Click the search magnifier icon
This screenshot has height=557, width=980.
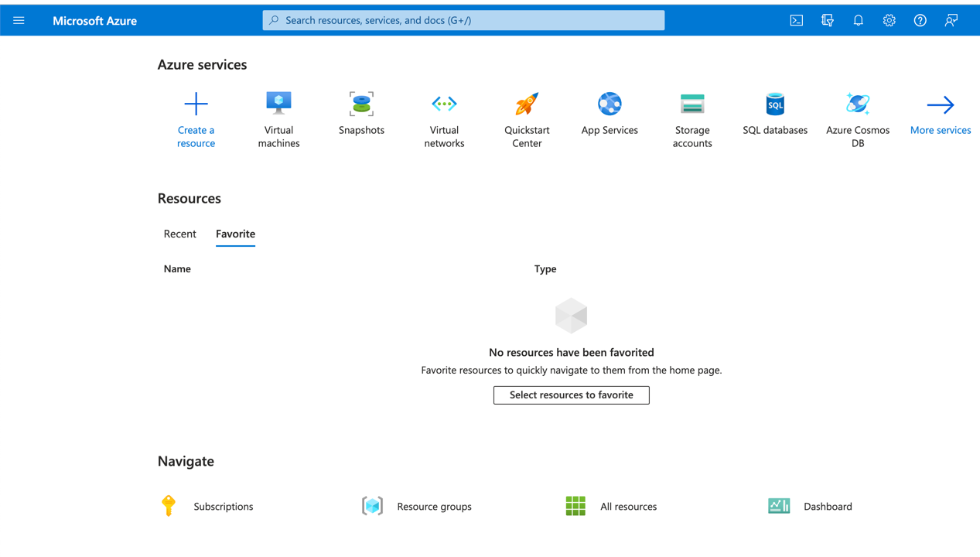tap(274, 20)
